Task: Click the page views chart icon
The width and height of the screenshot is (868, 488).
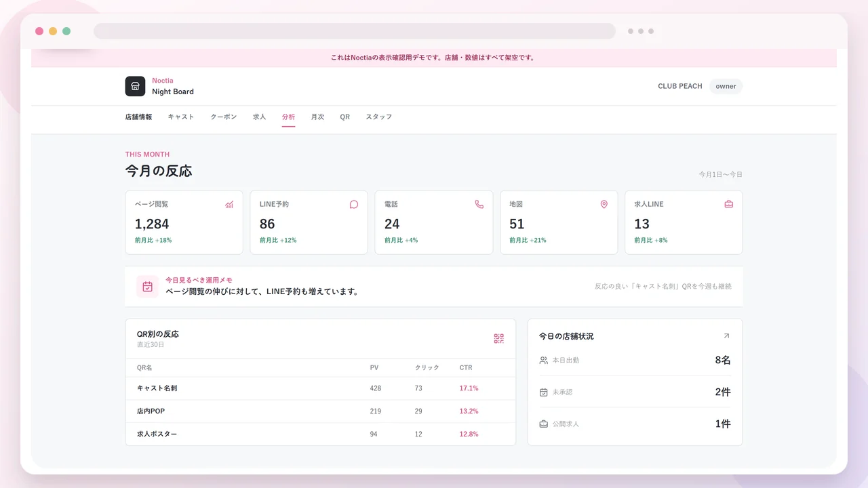Action: (229, 204)
